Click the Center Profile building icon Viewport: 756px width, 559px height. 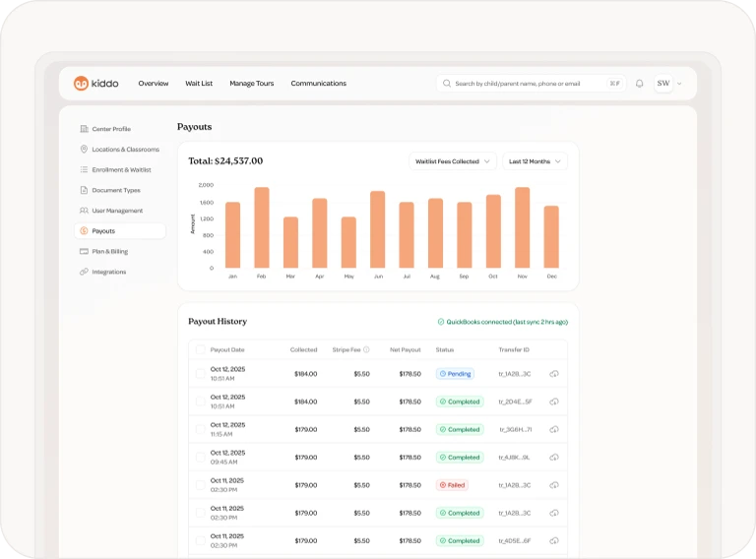[84, 129]
